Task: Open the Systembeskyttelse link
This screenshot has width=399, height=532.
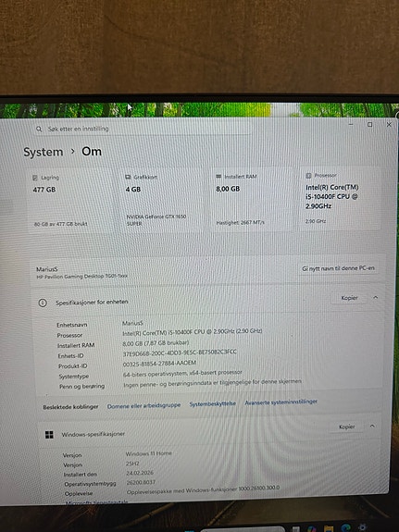Action: click(x=213, y=403)
